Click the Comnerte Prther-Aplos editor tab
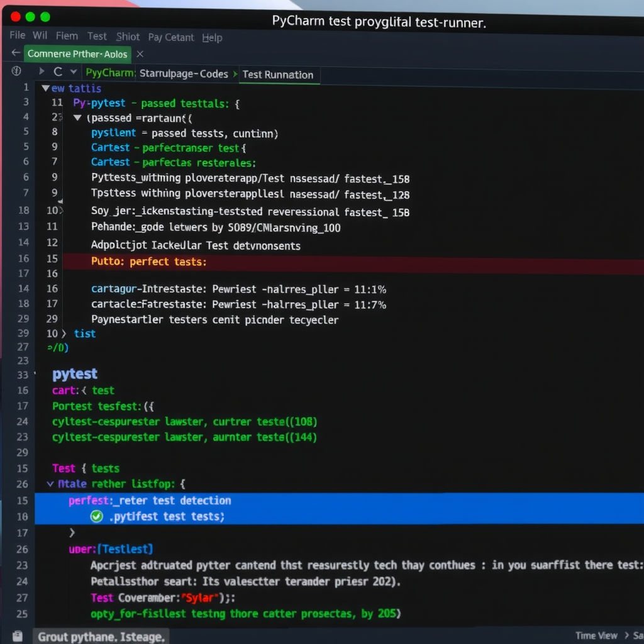 click(x=77, y=54)
